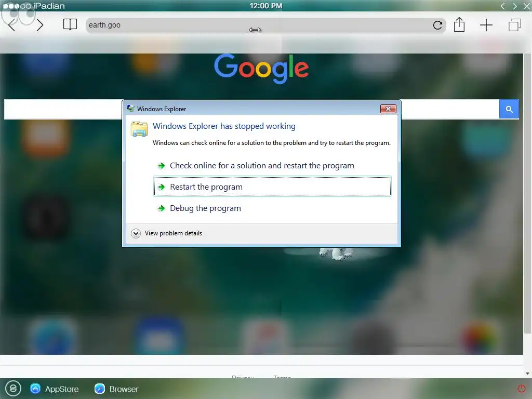532x399 pixels.
Task: Choose Debug the program option
Action: click(x=205, y=208)
